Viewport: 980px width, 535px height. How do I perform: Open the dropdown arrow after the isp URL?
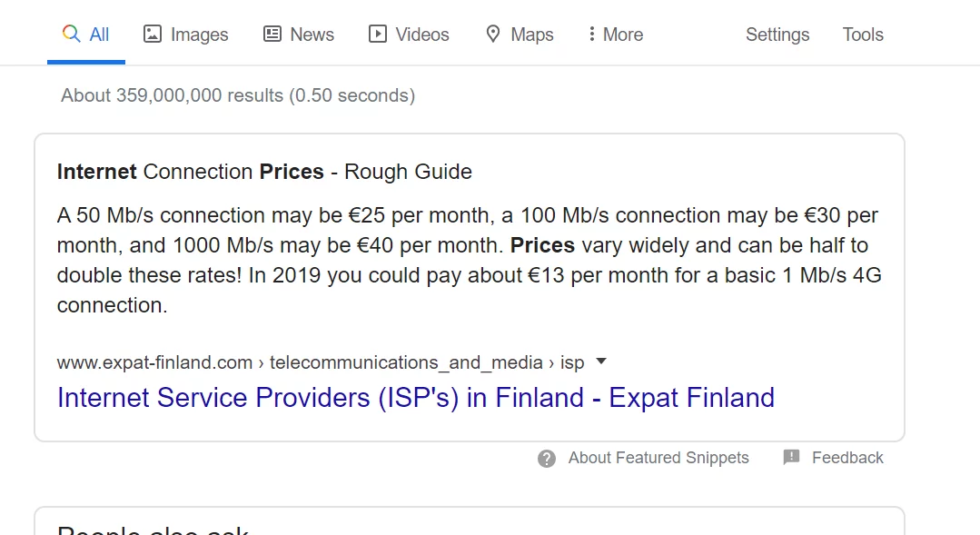pos(601,362)
